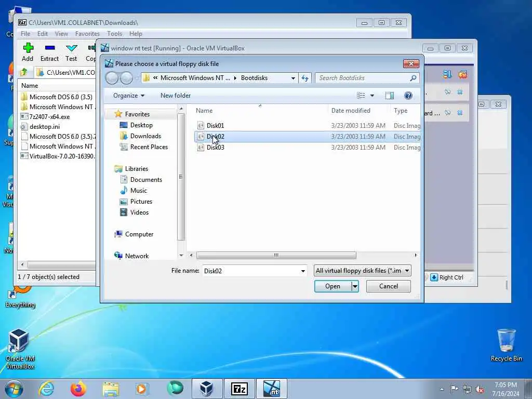Open the Edit menu in 7-Zip
The width and height of the screenshot is (532, 399).
(43, 34)
